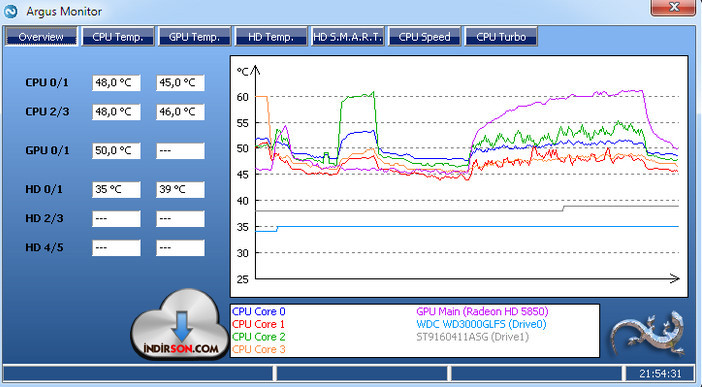702x387 pixels.
Task: Close the Argus Monitor window
Action: (x=673, y=8)
